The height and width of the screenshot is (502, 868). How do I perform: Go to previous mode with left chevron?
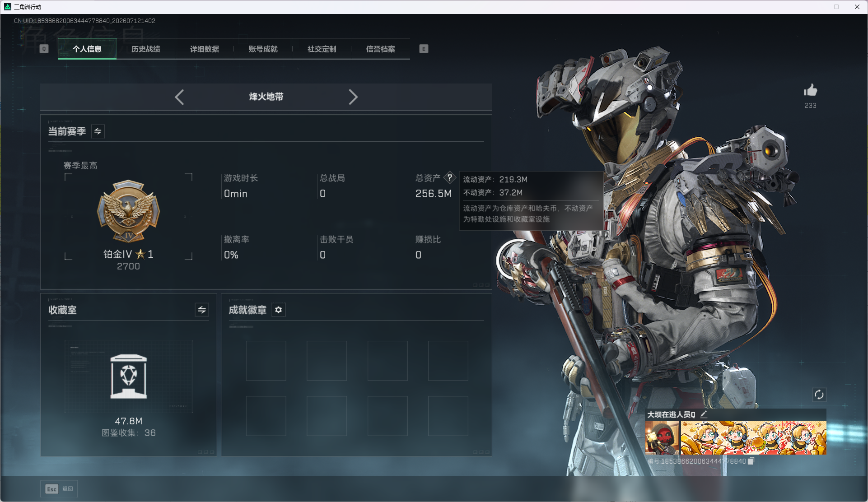click(179, 97)
